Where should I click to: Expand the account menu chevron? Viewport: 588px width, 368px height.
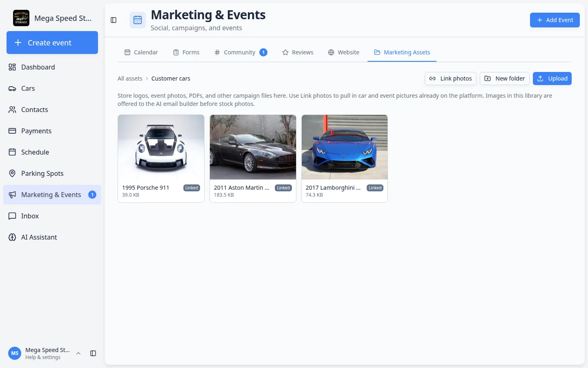pyautogui.click(x=78, y=353)
